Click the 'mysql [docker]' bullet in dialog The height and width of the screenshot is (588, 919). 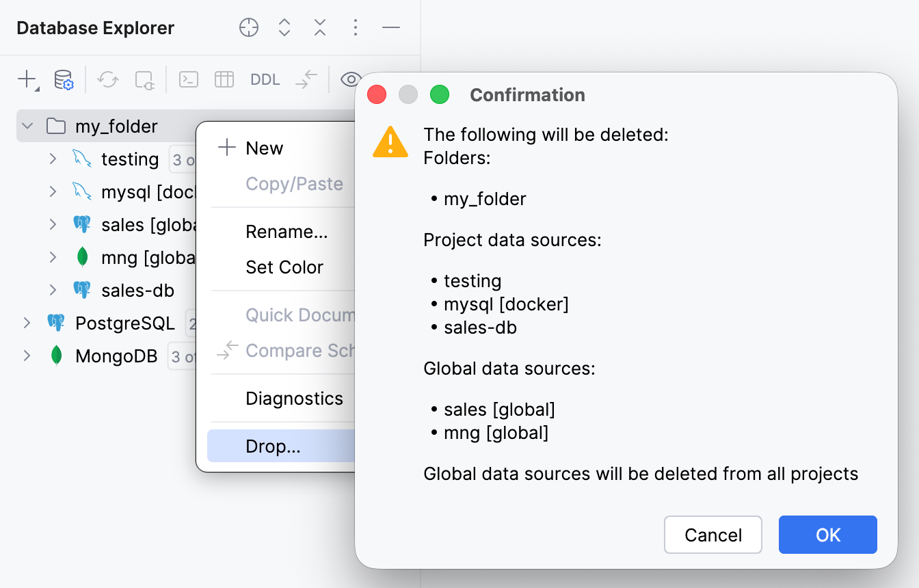[x=506, y=304]
